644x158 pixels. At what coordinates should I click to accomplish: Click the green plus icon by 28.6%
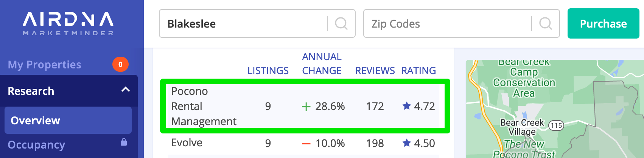pyautogui.click(x=306, y=107)
